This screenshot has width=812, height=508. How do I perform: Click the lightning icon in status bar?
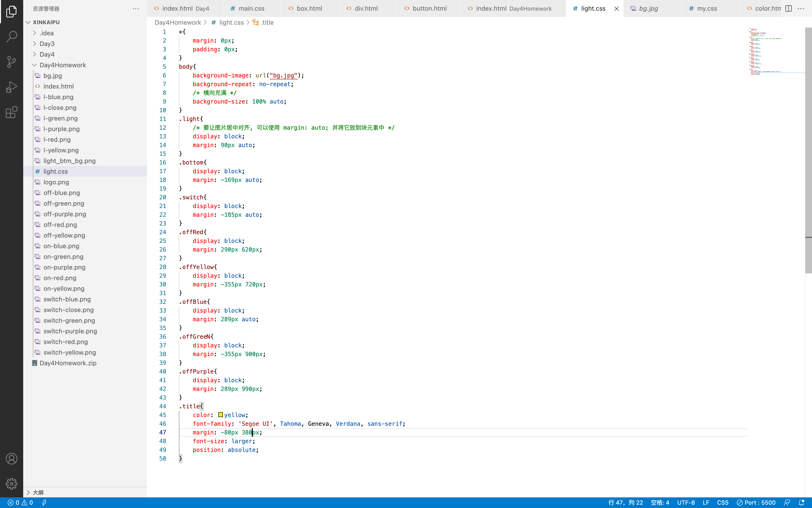coord(44,503)
